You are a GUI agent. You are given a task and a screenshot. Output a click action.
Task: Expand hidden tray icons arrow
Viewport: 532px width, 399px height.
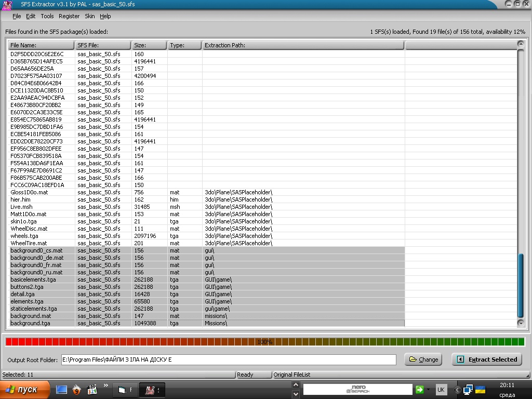[457, 390]
